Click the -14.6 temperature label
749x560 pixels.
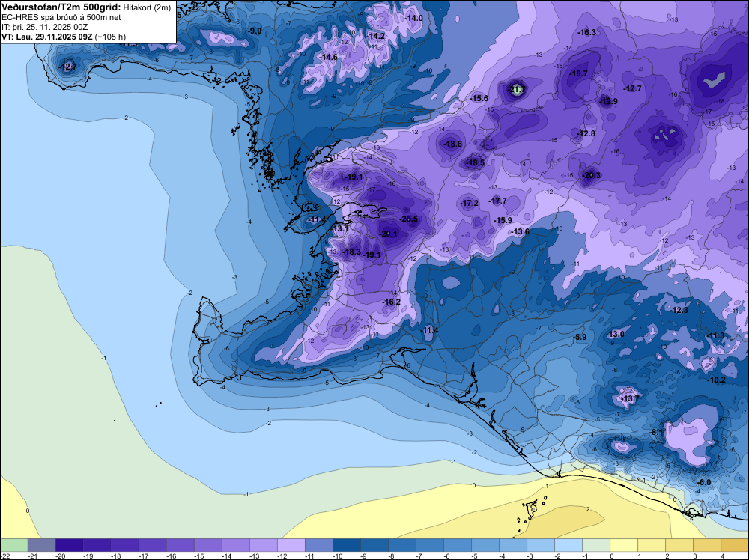[x=328, y=57]
